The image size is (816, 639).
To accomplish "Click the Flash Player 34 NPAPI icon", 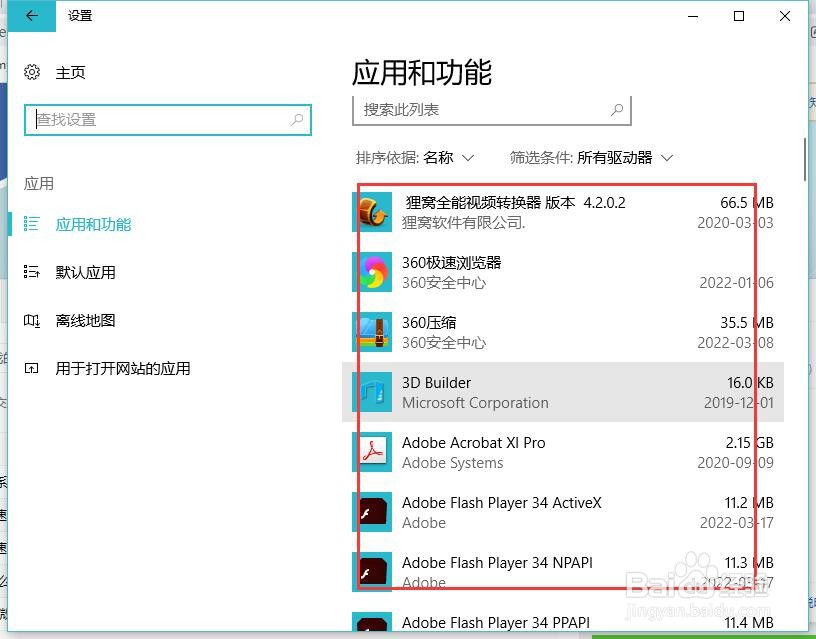I will pyautogui.click(x=372, y=572).
